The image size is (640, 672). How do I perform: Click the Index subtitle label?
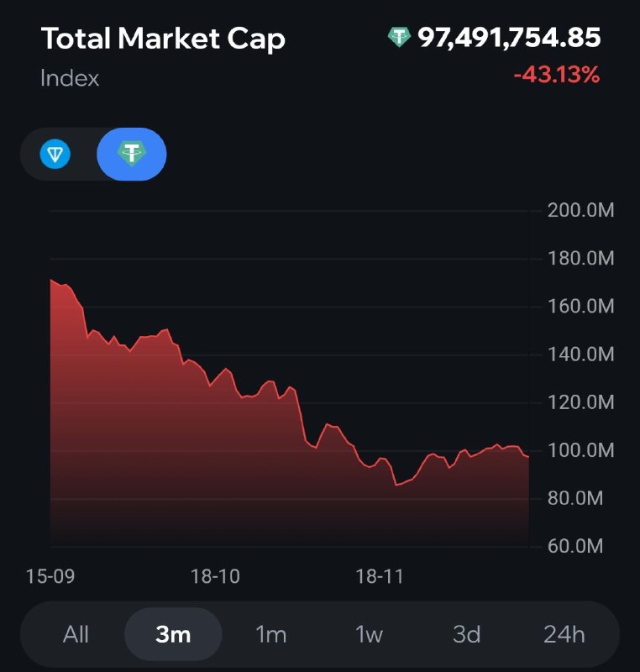(70, 78)
